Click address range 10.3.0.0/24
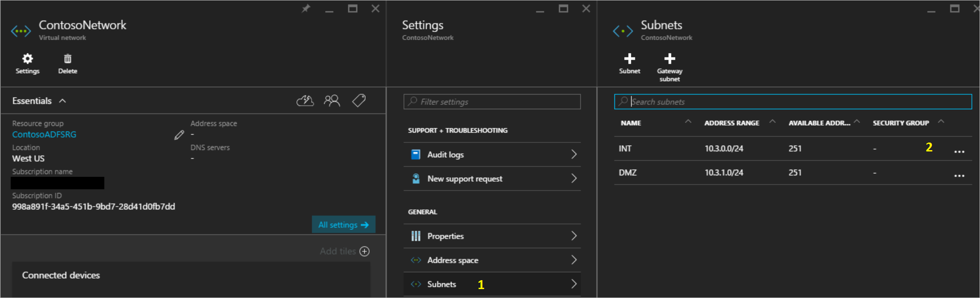This screenshot has height=298, width=980. click(724, 149)
